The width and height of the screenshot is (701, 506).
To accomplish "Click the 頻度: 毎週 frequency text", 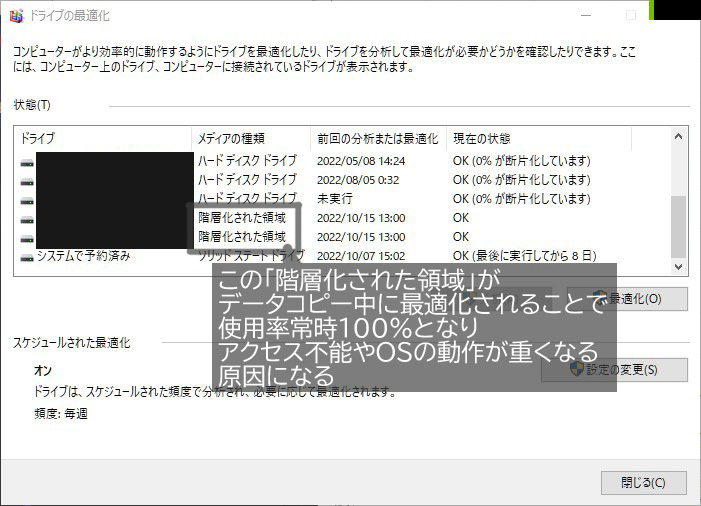I will [61, 413].
